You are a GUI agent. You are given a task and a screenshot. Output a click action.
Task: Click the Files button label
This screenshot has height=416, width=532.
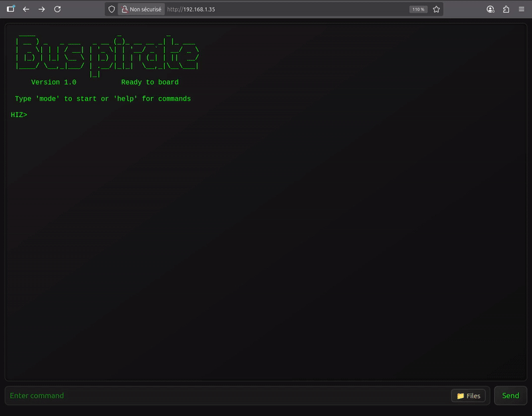pos(473,395)
